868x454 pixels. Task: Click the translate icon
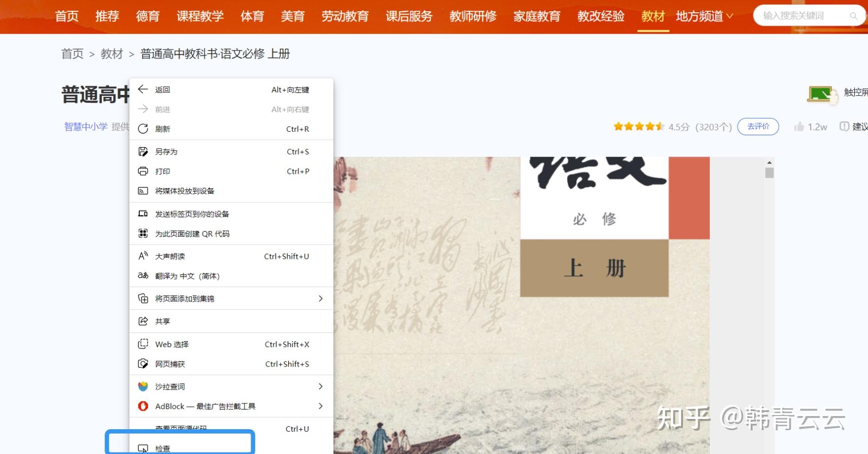(143, 275)
